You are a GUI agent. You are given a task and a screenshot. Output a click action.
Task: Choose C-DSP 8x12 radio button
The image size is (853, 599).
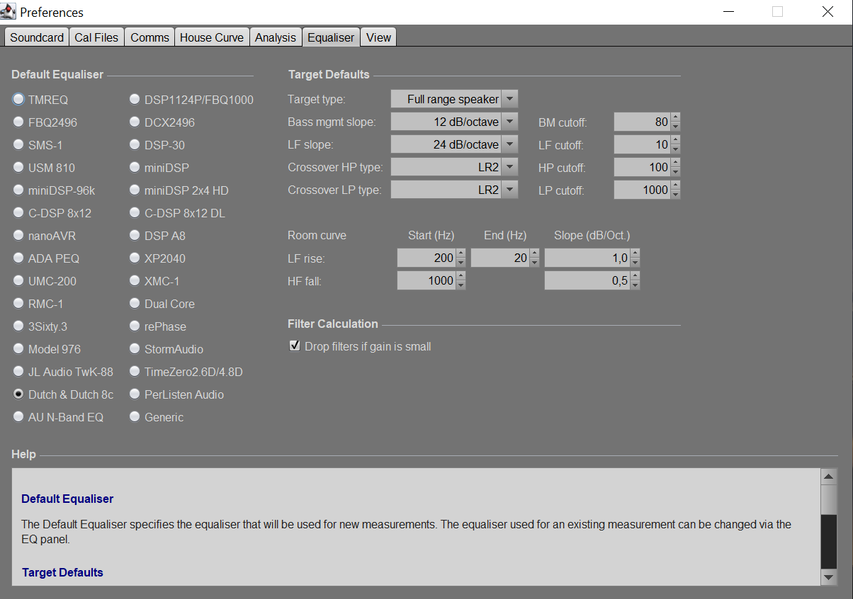[x=18, y=213]
